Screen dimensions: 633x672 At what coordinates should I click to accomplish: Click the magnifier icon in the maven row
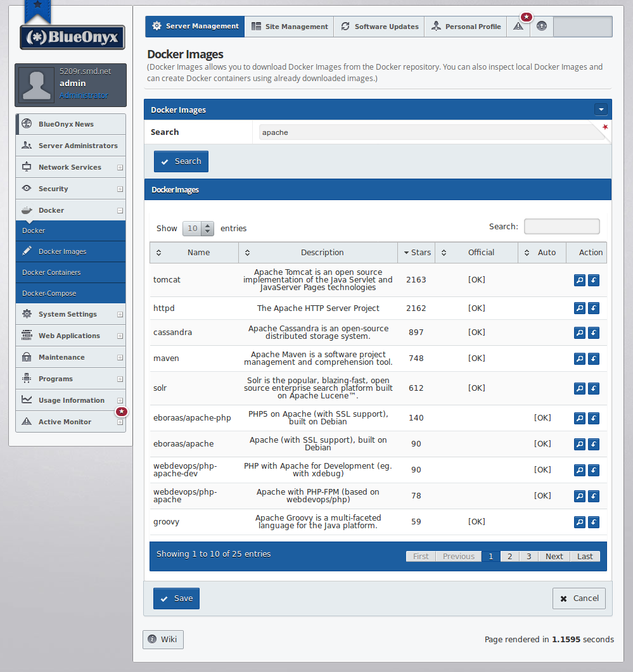[579, 358]
